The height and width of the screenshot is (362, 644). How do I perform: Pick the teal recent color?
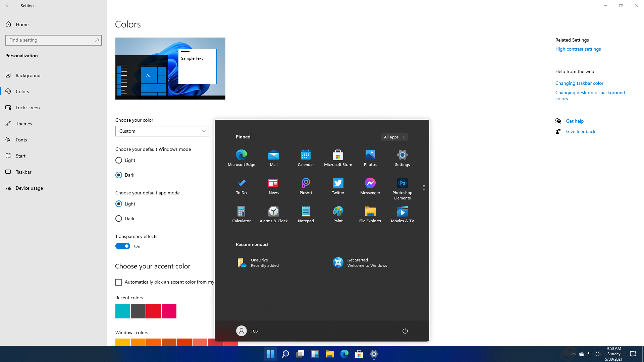tap(123, 311)
